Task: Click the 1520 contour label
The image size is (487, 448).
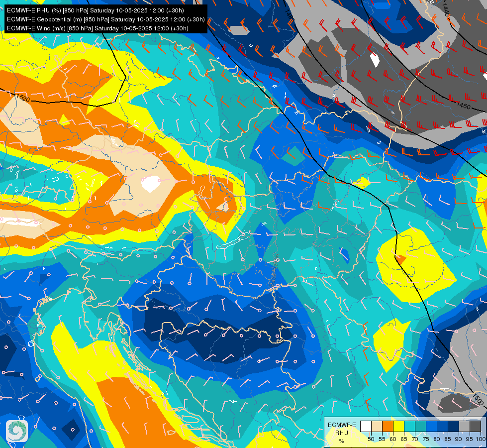Action: coord(22,98)
